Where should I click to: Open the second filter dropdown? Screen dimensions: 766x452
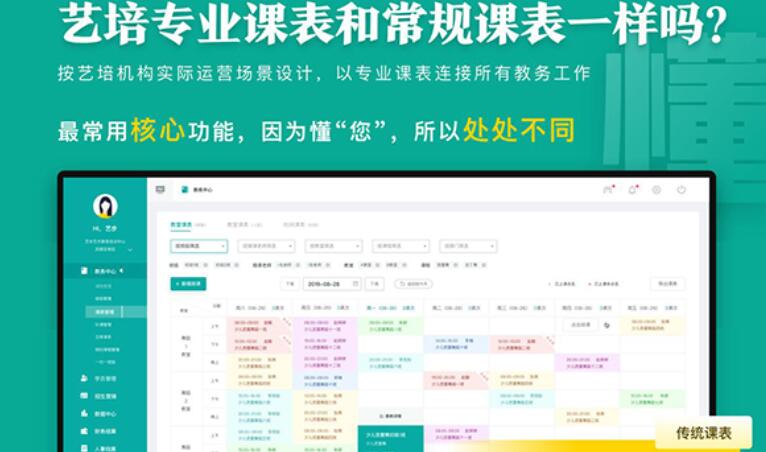tap(266, 246)
